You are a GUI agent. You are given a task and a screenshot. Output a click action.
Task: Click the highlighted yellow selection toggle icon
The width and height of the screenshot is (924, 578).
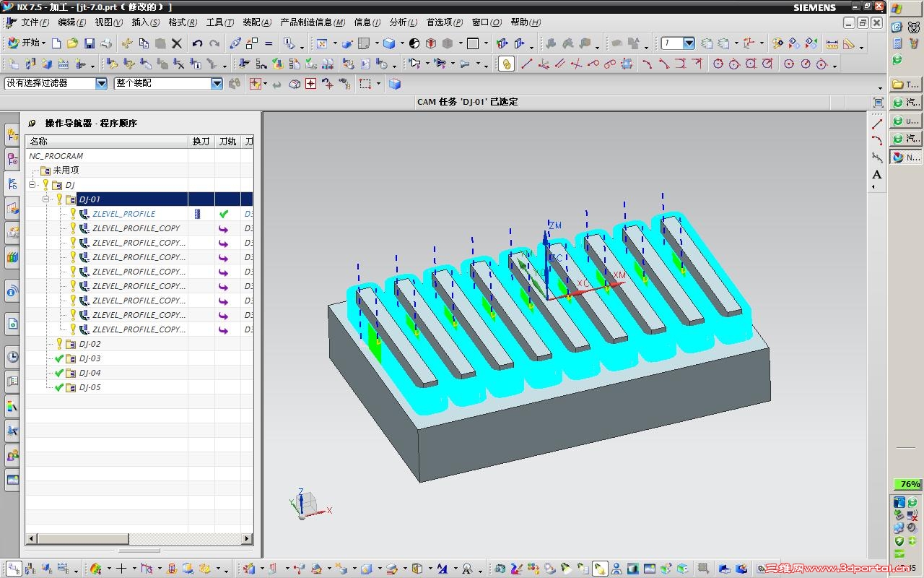506,64
